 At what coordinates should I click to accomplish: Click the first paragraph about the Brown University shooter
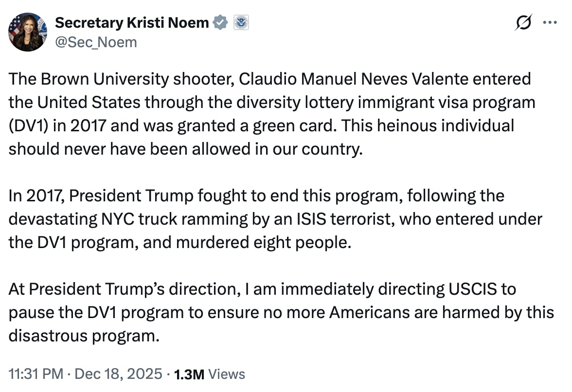click(268, 114)
